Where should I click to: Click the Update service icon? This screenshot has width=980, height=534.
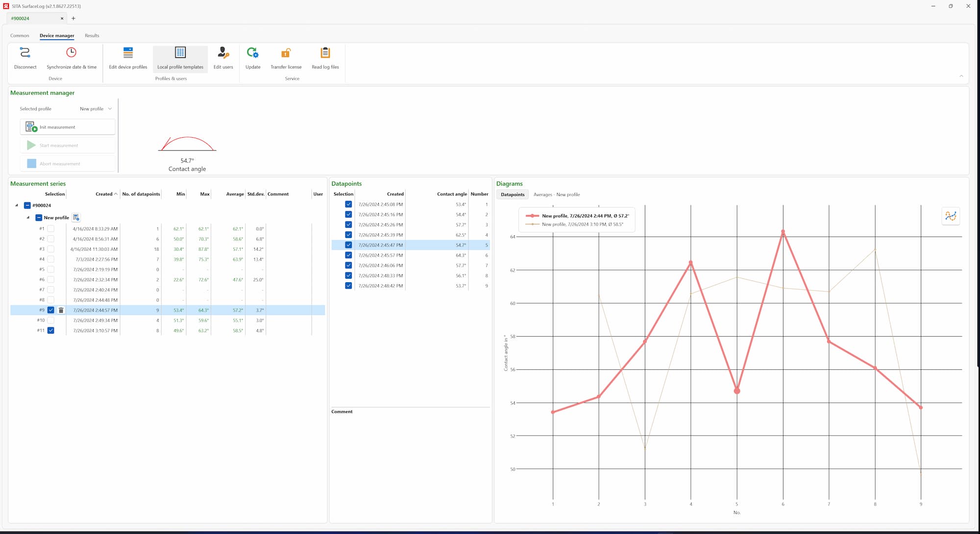(x=253, y=52)
